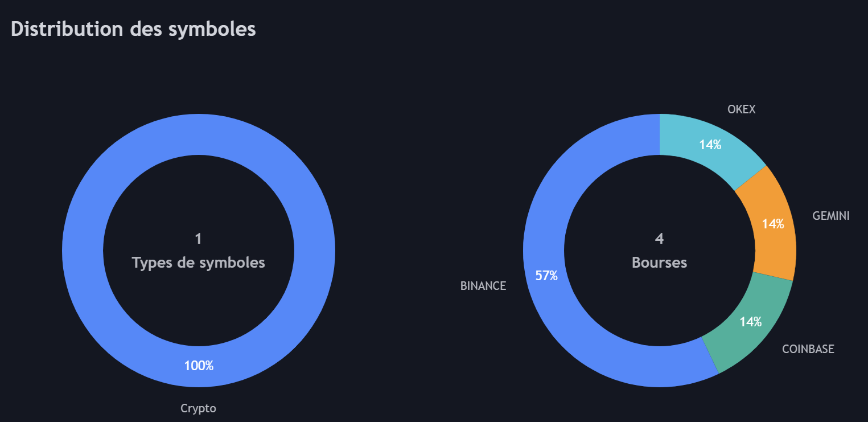Click the 100% label on Crypto ring
Viewport: 868px width, 422px height.
click(x=199, y=366)
